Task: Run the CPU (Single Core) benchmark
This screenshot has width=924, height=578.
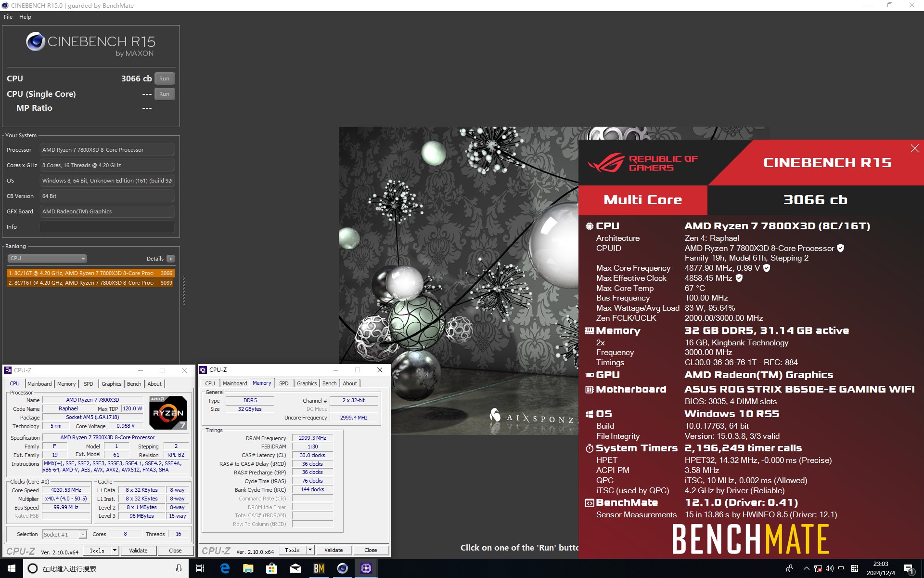Action: click(164, 94)
